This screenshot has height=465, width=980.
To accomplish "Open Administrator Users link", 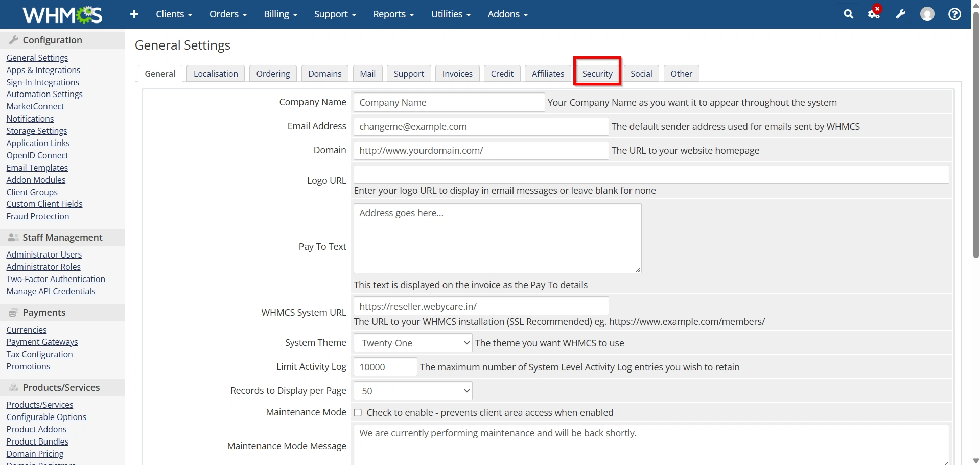I will (x=44, y=254).
